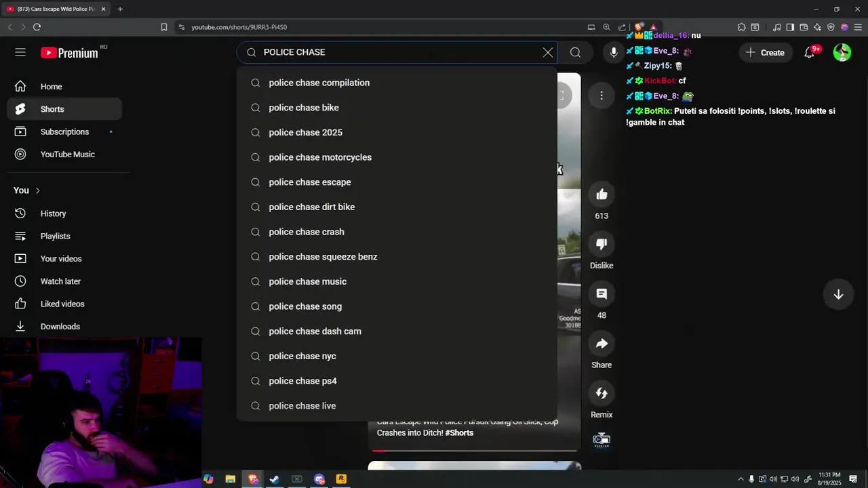868x488 pixels.
Task: Start voice search with the microphone
Action: point(614,52)
